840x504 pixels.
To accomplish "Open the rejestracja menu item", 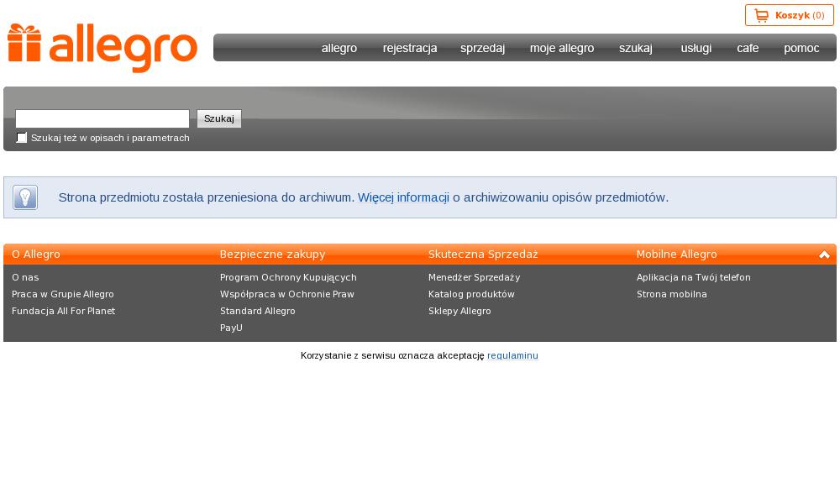I will coord(410,48).
